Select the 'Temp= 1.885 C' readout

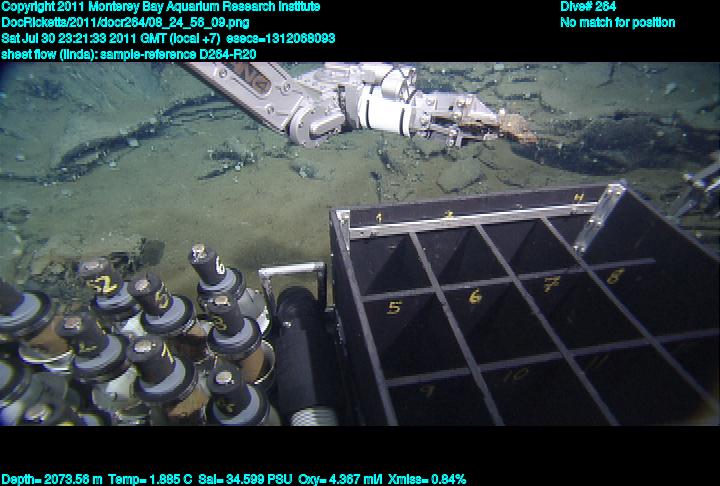[151, 480]
